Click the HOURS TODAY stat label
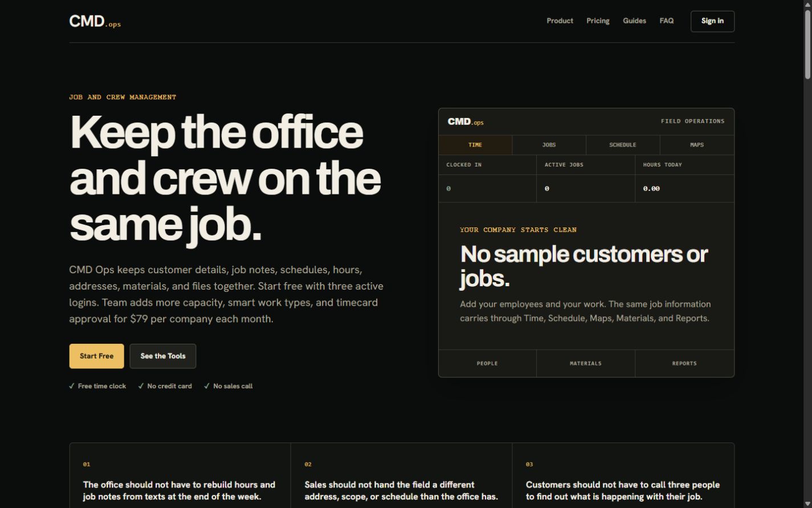Viewport: 812px width, 508px height. coord(662,165)
